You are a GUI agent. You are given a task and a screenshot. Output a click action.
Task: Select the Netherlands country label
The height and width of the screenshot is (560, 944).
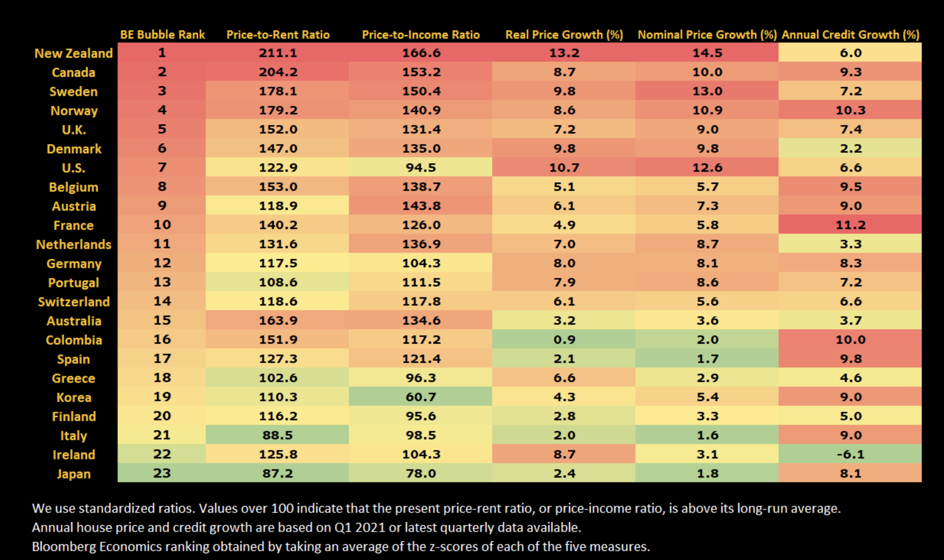(74, 245)
